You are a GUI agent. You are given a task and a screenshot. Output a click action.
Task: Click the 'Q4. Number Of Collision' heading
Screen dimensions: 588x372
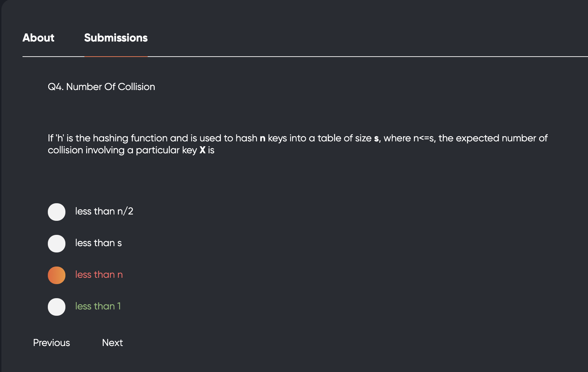tap(101, 87)
